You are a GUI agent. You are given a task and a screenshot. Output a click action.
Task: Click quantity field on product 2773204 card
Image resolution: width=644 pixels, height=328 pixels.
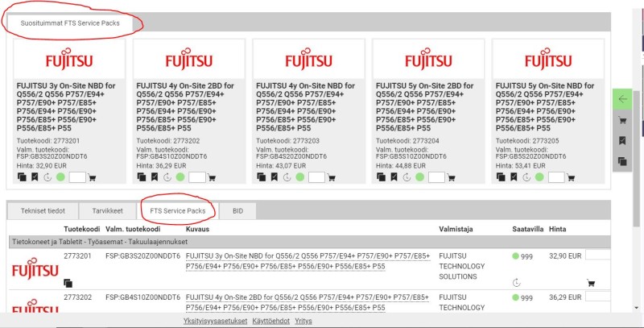(x=436, y=177)
